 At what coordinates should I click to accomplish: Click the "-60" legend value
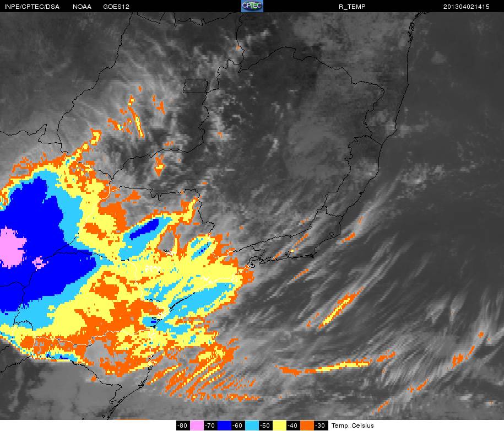[x=238, y=425]
